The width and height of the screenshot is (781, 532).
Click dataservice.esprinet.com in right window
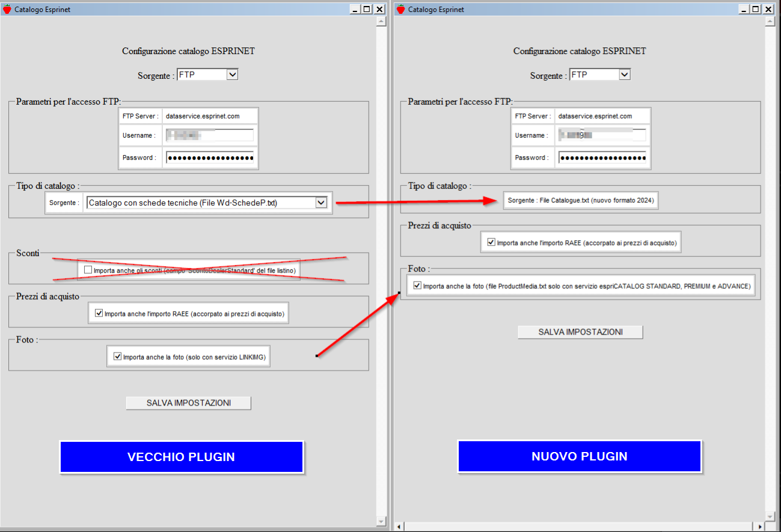[595, 116]
